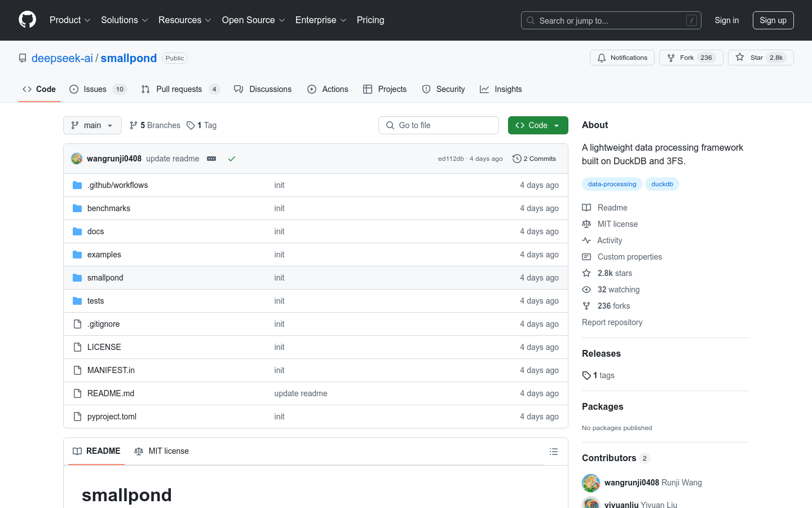Switch to the Insights tab

[x=501, y=89]
